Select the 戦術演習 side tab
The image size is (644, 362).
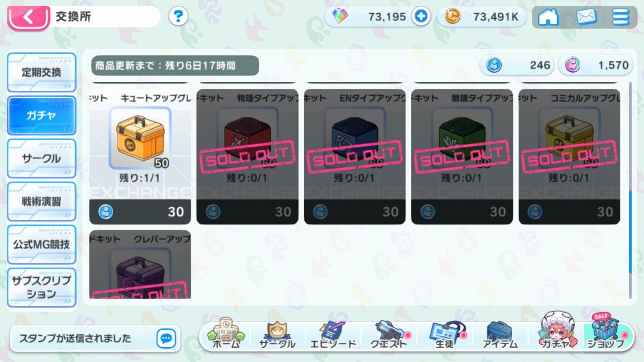coord(41,201)
